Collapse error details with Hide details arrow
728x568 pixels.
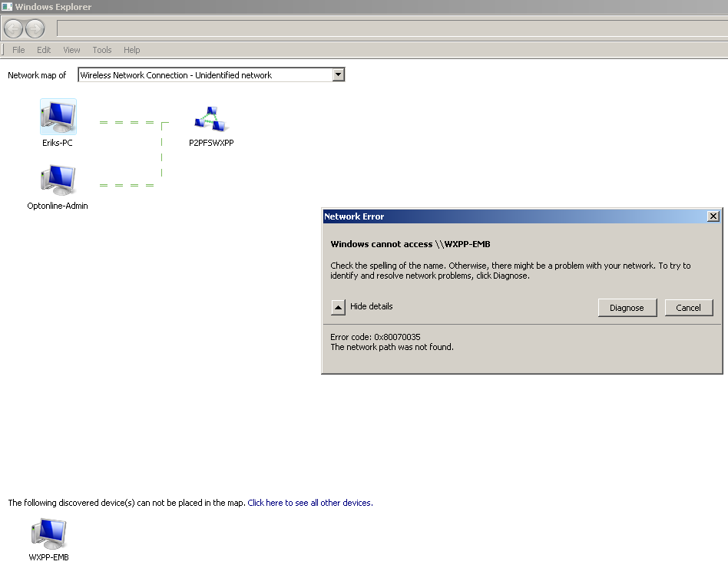339,307
